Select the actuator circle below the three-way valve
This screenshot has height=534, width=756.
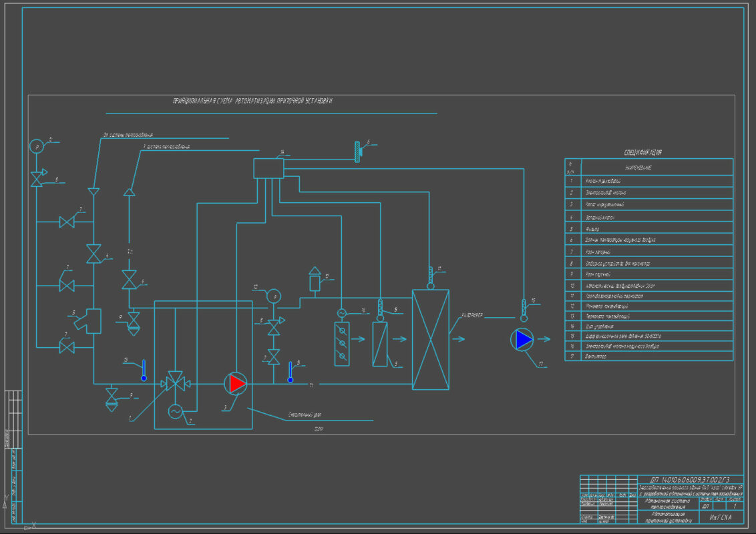(x=176, y=411)
